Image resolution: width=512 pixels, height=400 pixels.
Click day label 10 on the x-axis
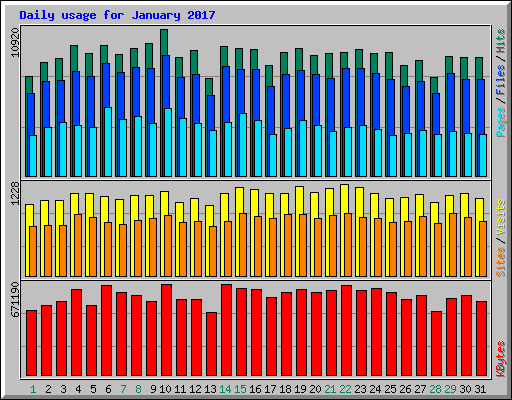(x=165, y=389)
